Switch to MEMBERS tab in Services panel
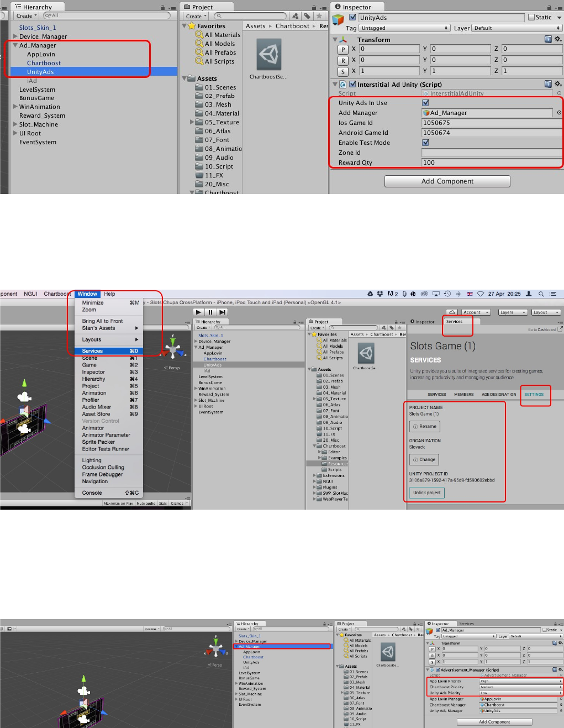This screenshot has height=728, width=564. click(x=464, y=395)
